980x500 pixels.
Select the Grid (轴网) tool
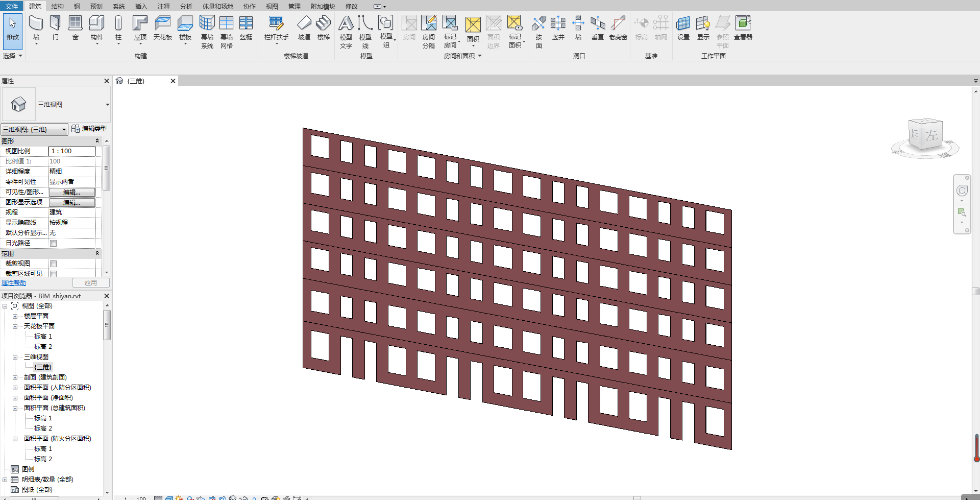(661, 26)
